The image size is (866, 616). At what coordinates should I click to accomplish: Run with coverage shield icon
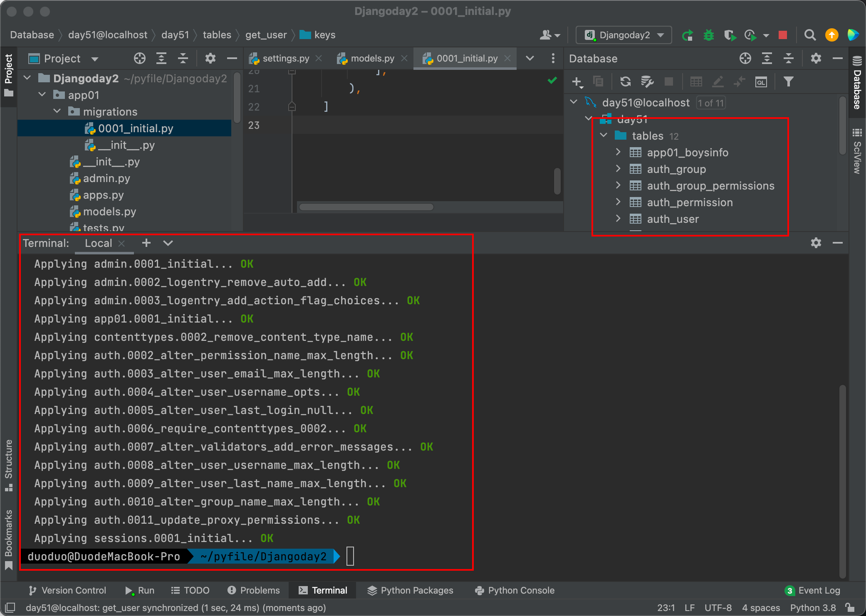pyautogui.click(x=730, y=35)
